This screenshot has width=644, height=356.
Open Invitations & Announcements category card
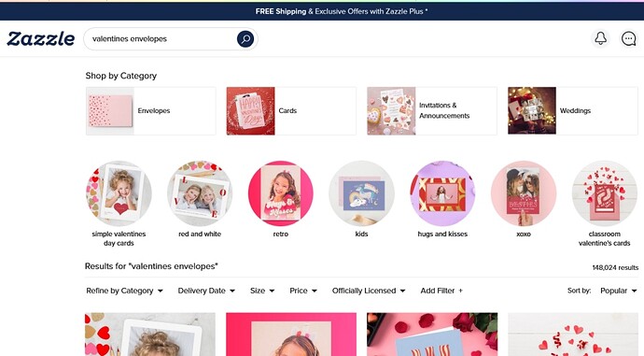coord(432,111)
